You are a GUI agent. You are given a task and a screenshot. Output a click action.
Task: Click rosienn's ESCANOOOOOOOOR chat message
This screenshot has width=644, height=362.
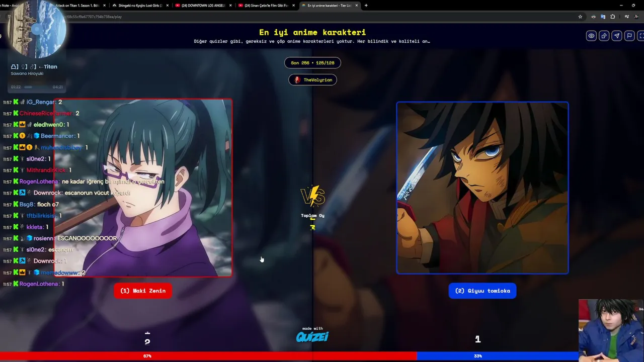(x=60, y=238)
